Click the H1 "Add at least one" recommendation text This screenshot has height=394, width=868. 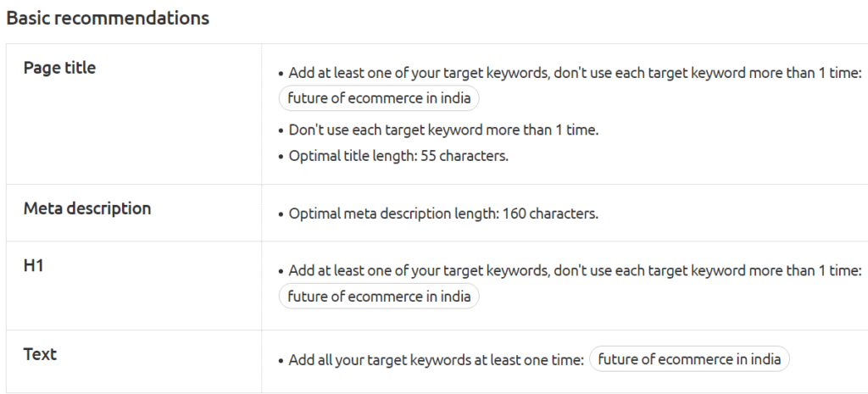pyautogui.click(x=575, y=271)
